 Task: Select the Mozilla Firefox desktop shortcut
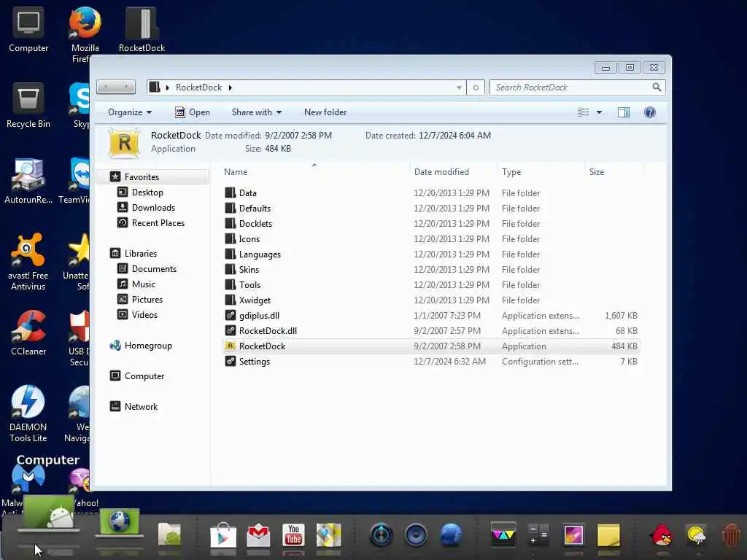point(85,34)
